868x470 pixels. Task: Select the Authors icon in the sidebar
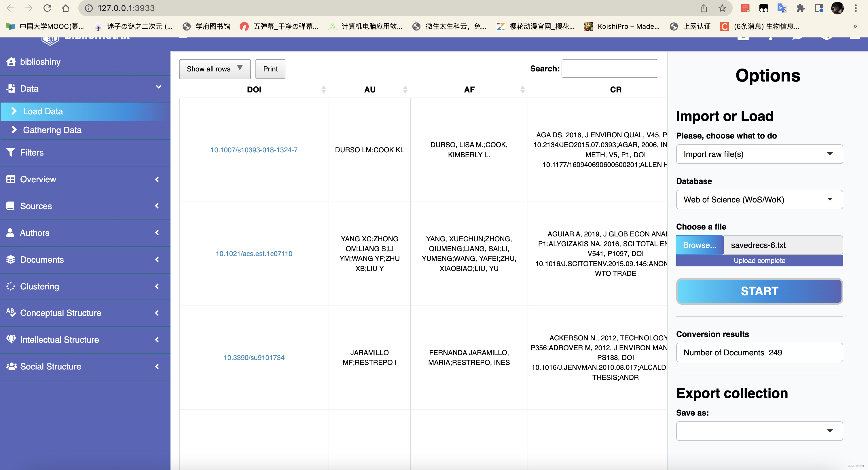tap(10, 232)
